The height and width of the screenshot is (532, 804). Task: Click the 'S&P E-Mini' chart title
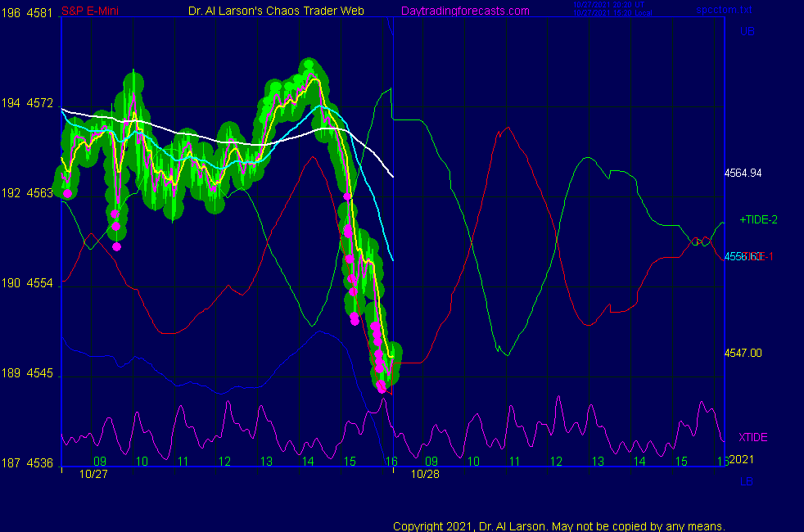click(90, 11)
